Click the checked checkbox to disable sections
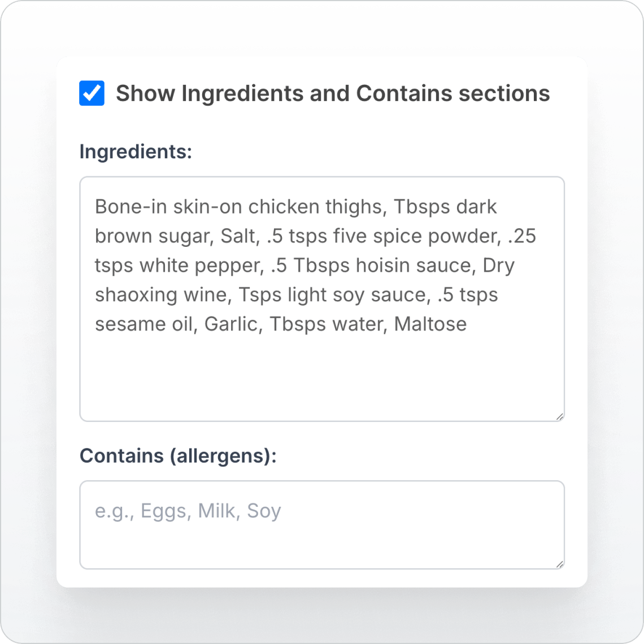The image size is (644, 644). coord(92,93)
